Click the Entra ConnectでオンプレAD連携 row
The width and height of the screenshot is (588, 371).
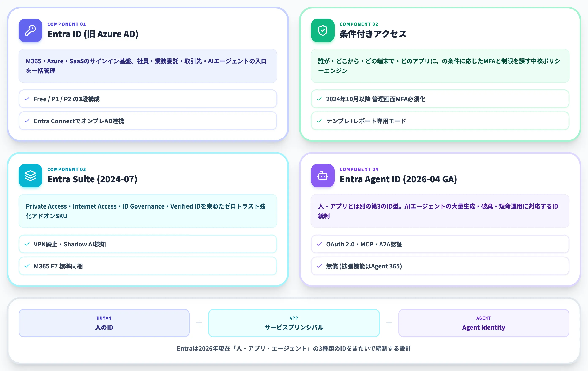point(148,121)
